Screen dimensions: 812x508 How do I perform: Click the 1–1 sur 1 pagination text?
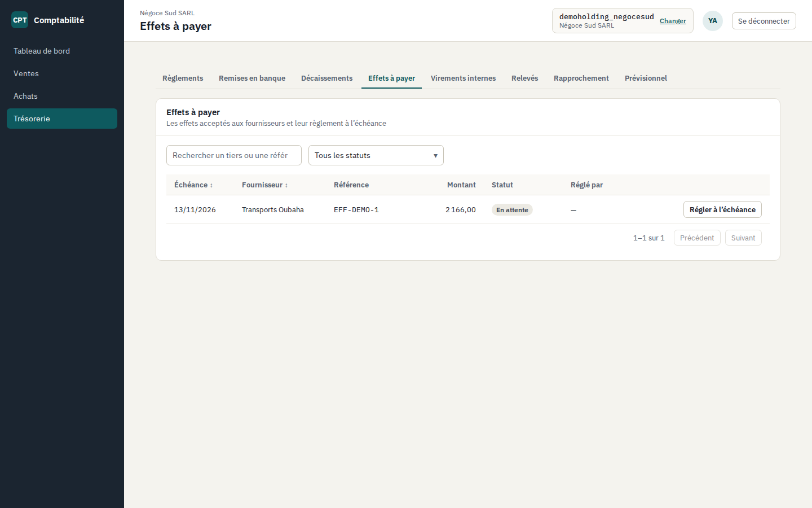coord(649,238)
